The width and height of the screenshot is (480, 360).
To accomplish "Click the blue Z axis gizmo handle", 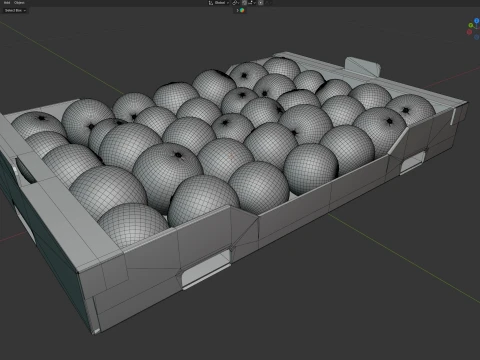I will click(x=477, y=21).
